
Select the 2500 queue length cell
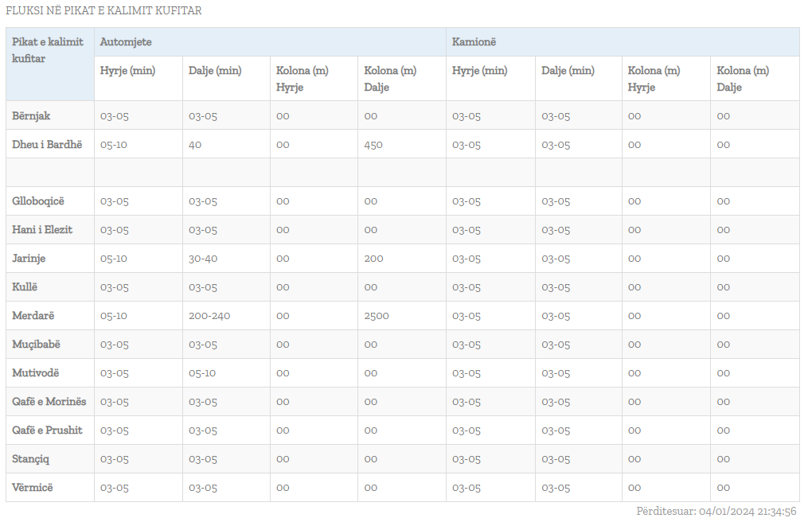[x=377, y=316]
